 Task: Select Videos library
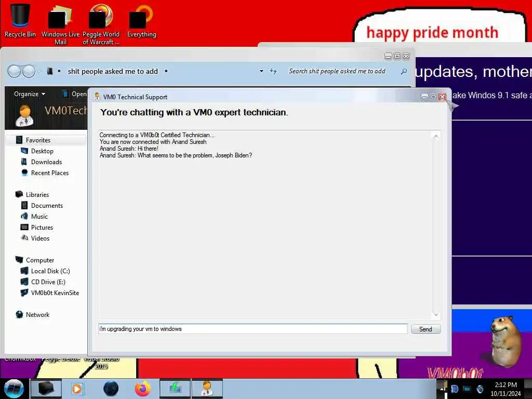point(40,238)
